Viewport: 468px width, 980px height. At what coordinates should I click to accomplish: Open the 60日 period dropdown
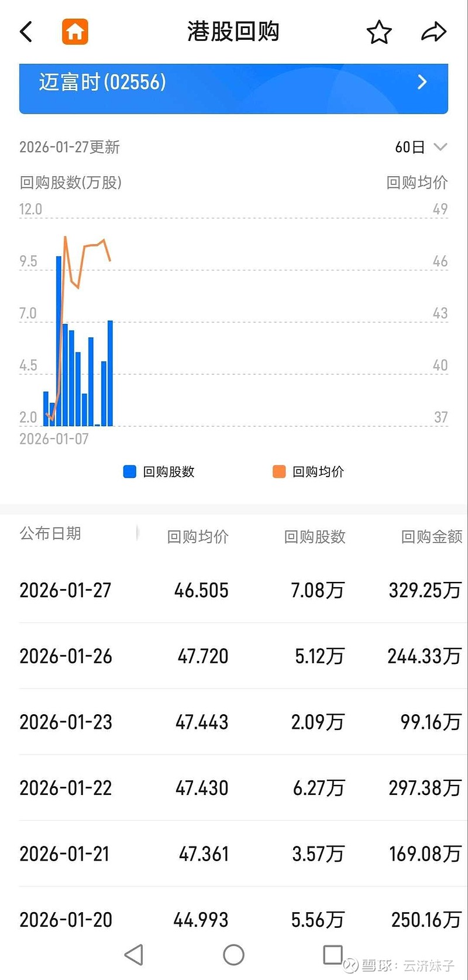coord(421,147)
